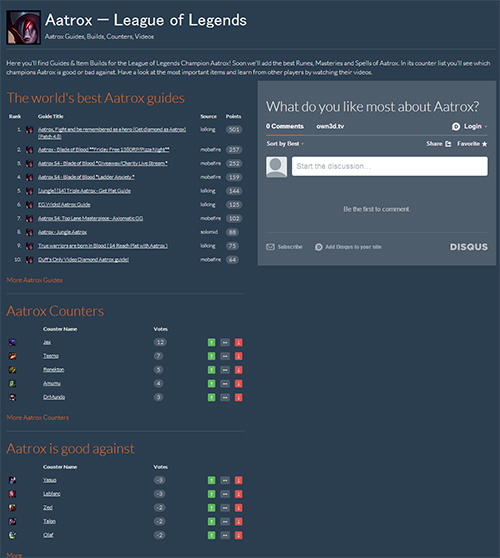The height and width of the screenshot is (558, 500).
Task: Open the Video Diamond Aatrox guide ranked 10
Action: tap(84, 260)
